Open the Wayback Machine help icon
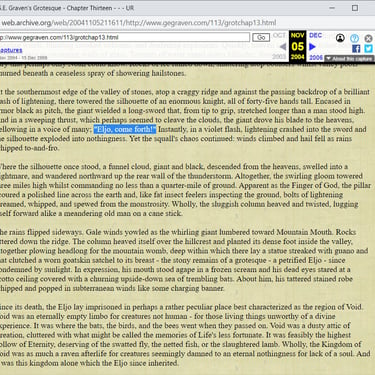Screen dimensions: 375x375 coord(354,38)
